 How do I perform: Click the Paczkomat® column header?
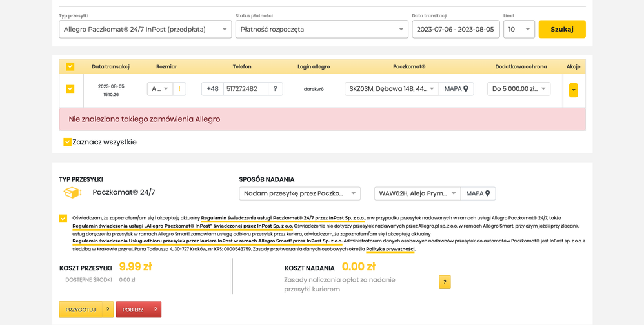click(x=409, y=66)
